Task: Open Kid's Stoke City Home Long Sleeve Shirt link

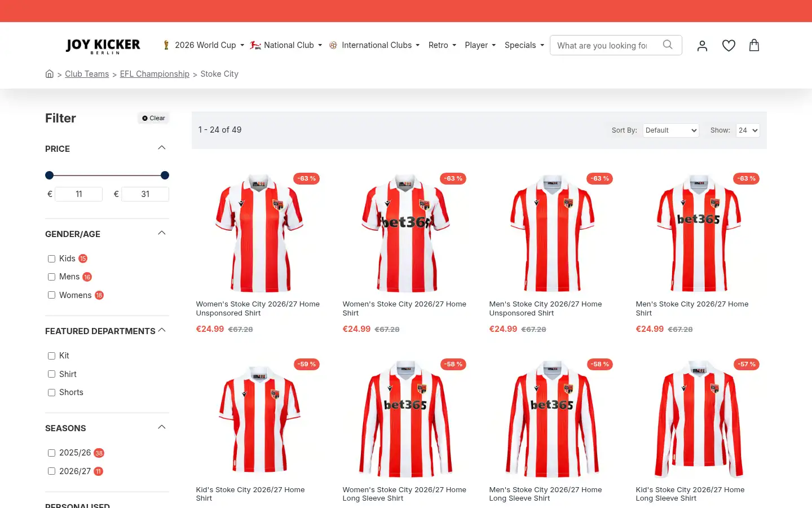Action: [690, 494]
